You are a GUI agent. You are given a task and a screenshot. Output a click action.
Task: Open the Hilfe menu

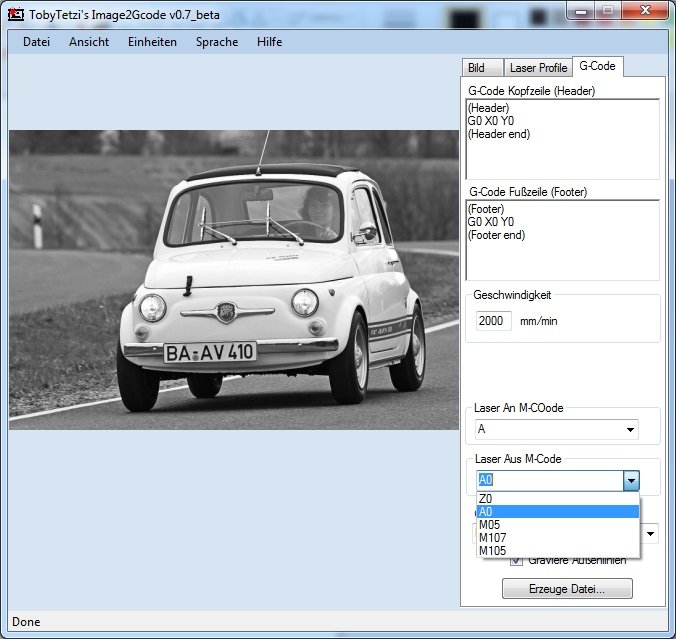point(269,42)
